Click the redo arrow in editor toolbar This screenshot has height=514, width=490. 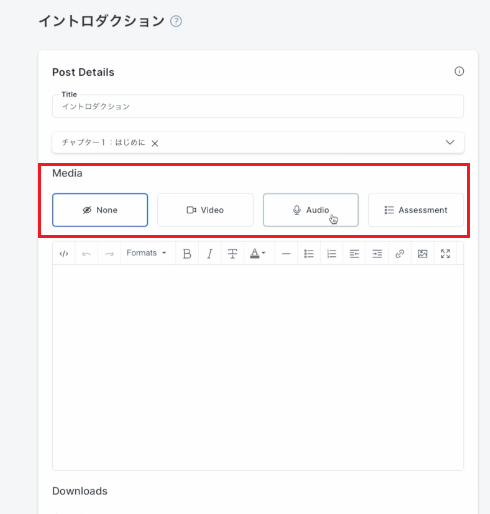click(109, 254)
